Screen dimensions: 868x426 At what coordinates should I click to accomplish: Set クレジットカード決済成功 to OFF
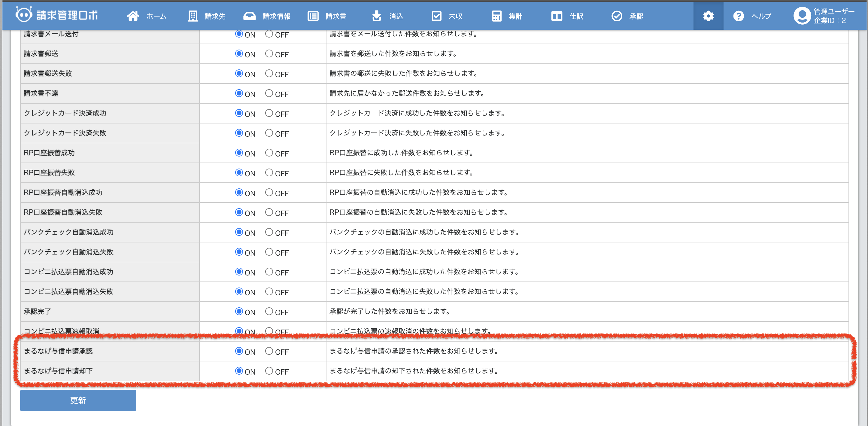tap(269, 113)
